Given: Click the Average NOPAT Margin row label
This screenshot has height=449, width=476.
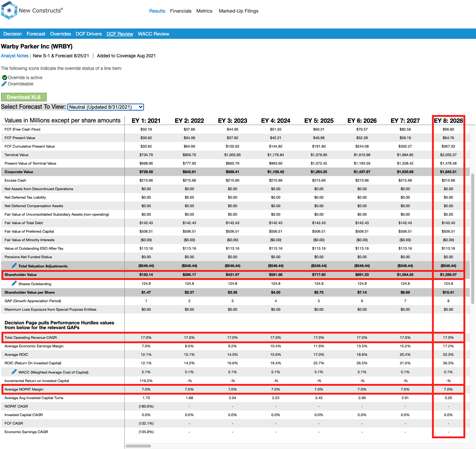Looking at the screenshot, I should point(24,389).
